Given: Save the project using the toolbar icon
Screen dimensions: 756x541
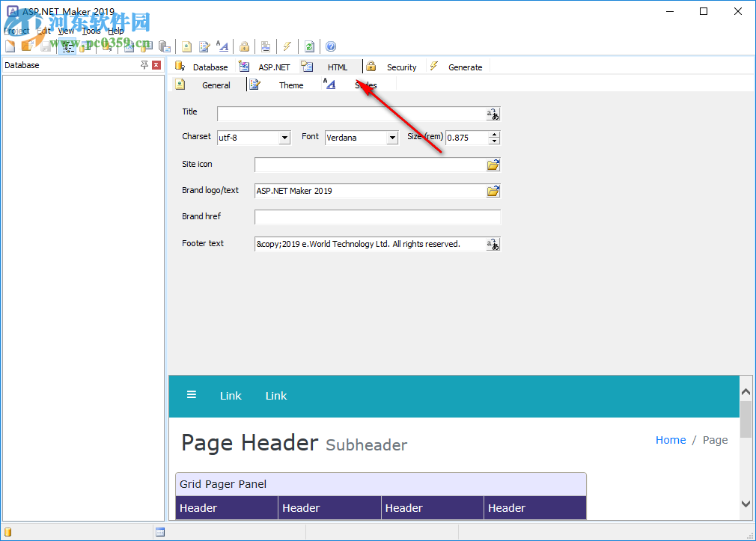Looking at the screenshot, I should click(x=45, y=46).
